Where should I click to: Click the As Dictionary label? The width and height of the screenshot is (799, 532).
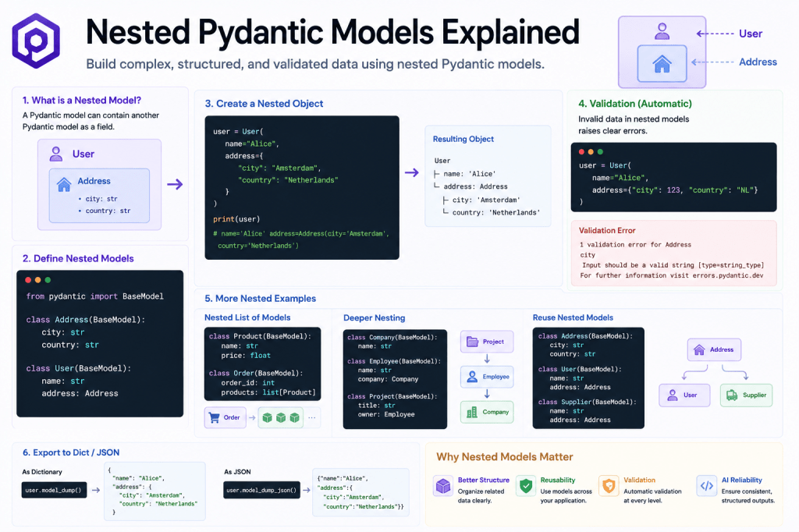point(42,472)
